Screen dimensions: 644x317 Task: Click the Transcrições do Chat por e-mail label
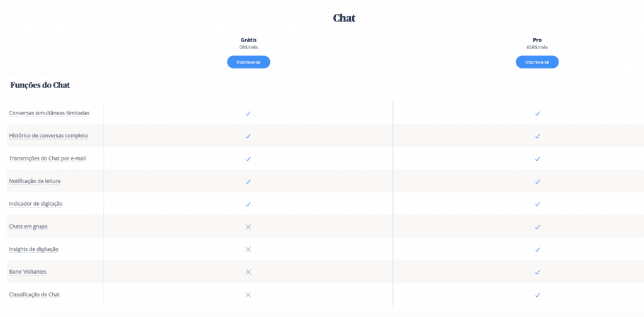47,158
